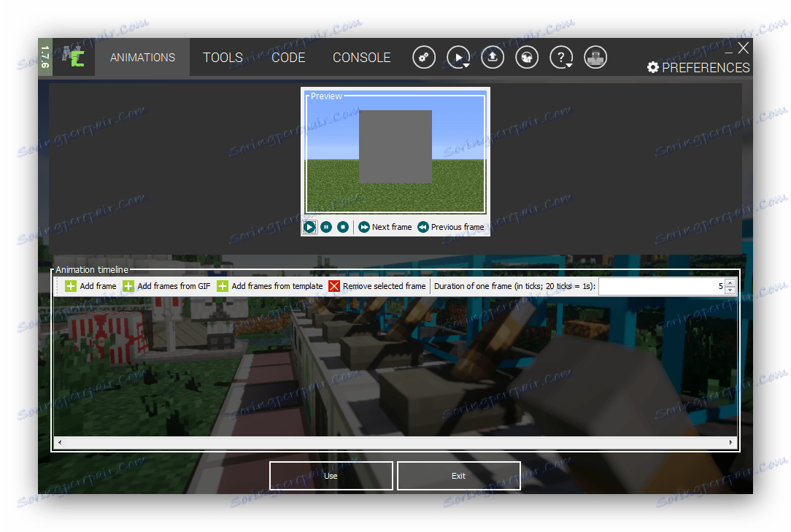This screenshot has width=791, height=532.
Task: Click the gears build icon in toolbar
Action: pyautogui.click(x=424, y=57)
